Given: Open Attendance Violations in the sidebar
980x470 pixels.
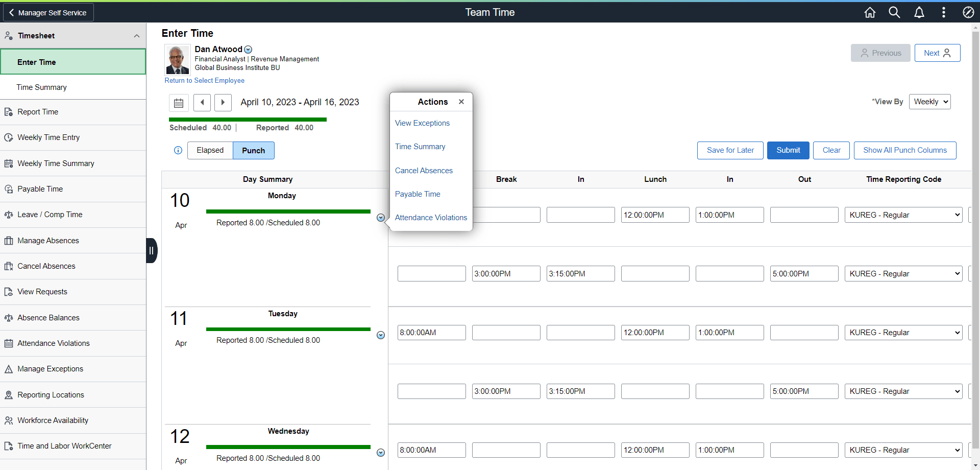Looking at the screenshot, I should click(73, 343).
